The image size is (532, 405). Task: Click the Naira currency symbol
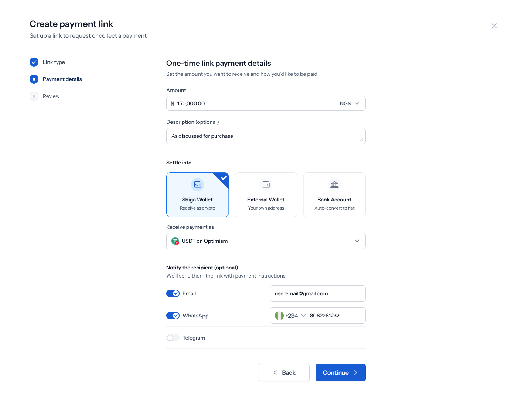pos(173,103)
